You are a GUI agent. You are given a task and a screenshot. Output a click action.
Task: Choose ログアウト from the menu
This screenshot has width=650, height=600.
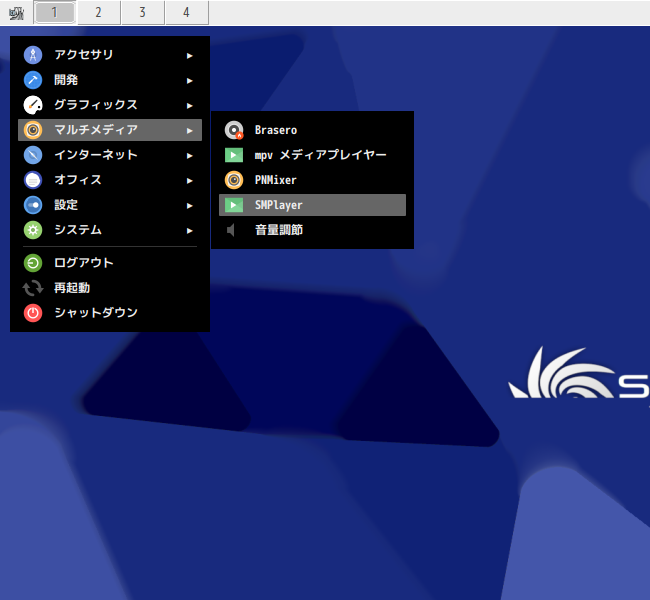point(110,263)
